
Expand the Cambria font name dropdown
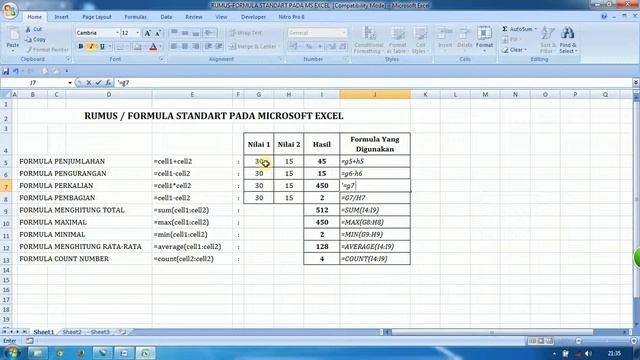click(117, 33)
